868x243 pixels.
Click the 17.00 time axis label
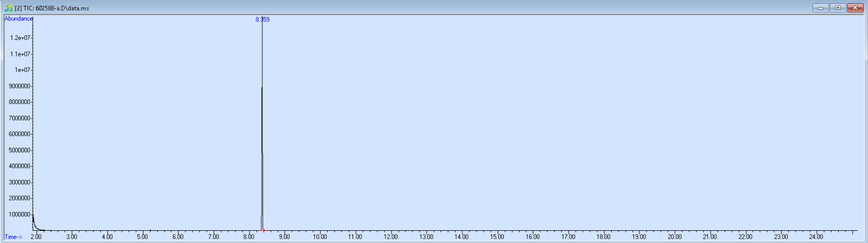(x=568, y=237)
